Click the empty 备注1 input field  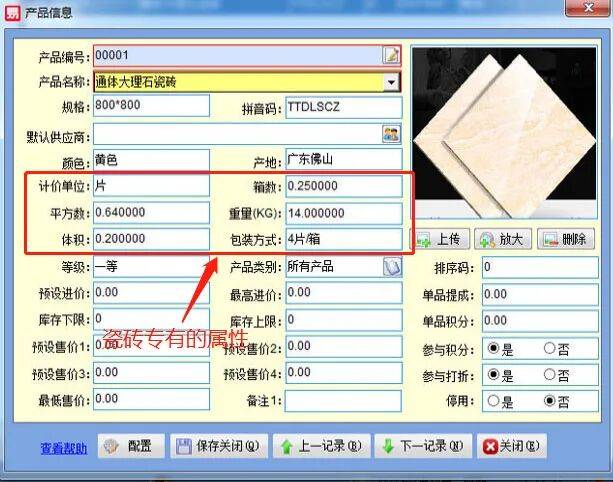coord(343,400)
